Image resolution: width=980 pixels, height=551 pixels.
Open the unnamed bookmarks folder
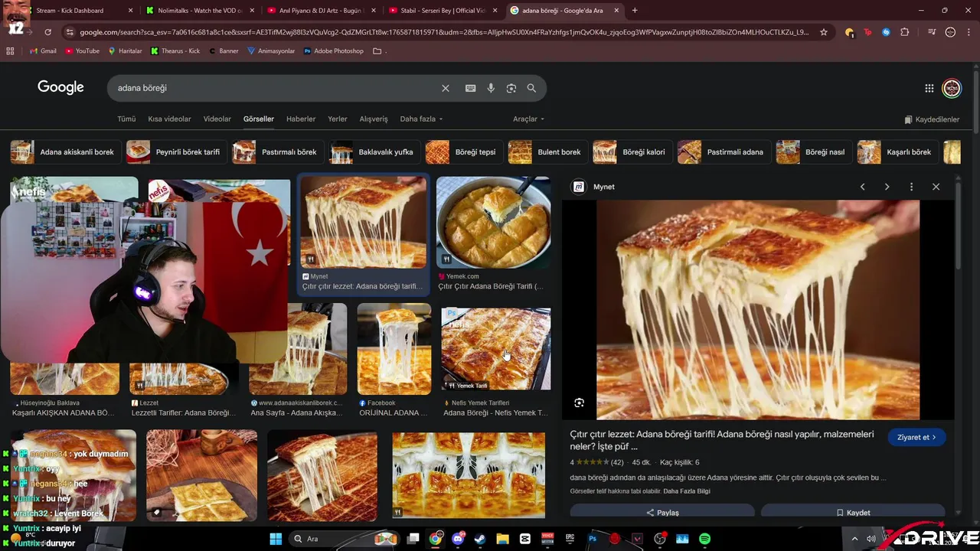click(x=379, y=51)
